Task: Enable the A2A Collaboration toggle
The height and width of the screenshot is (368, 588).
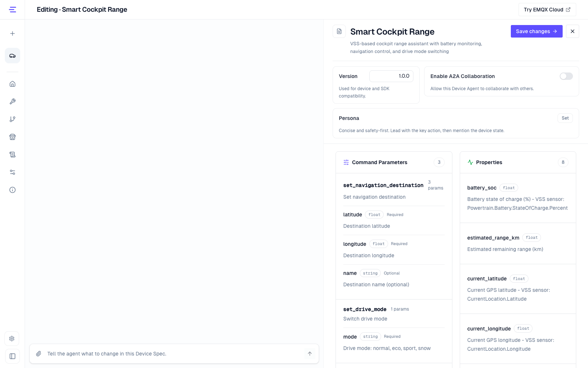Action: coord(566,76)
